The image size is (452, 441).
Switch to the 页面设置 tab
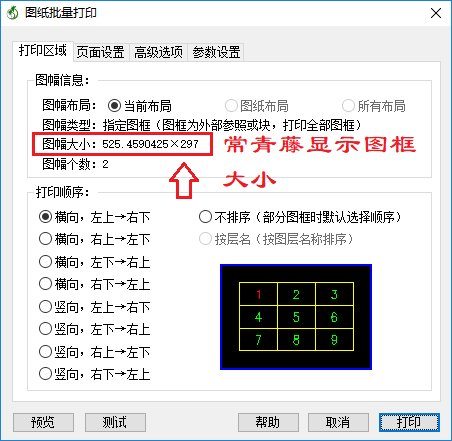(x=100, y=52)
